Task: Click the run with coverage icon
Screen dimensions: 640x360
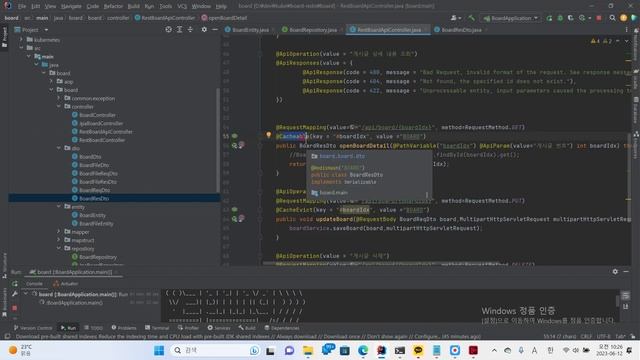Action: 571,18
